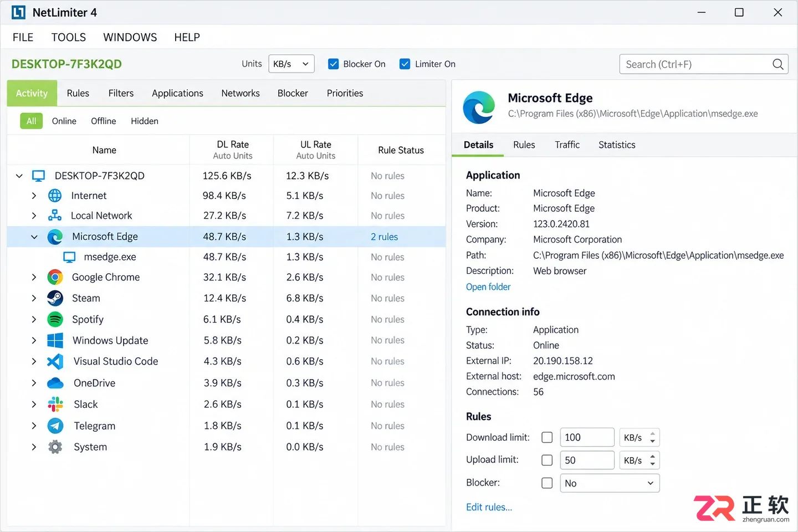Viewport: 798px width, 532px height.
Task: Click the Internet globe icon
Action: [x=55, y=196]
